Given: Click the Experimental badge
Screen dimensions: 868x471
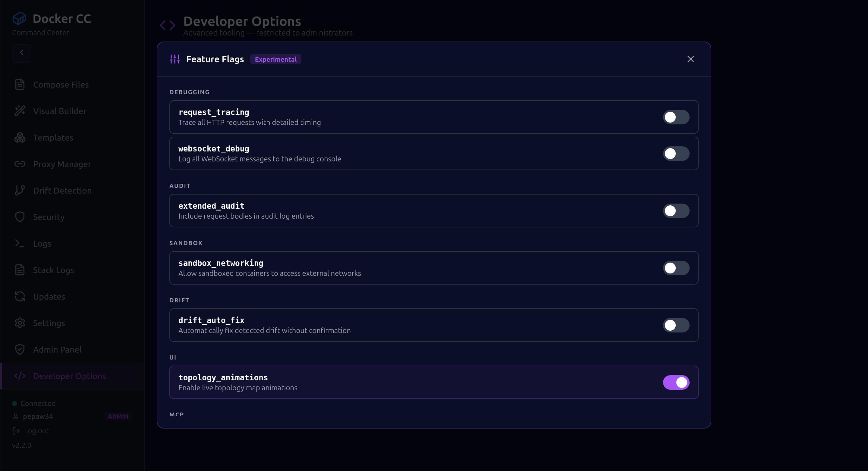Looking at the screenshot, I should [x=276, y=59].
